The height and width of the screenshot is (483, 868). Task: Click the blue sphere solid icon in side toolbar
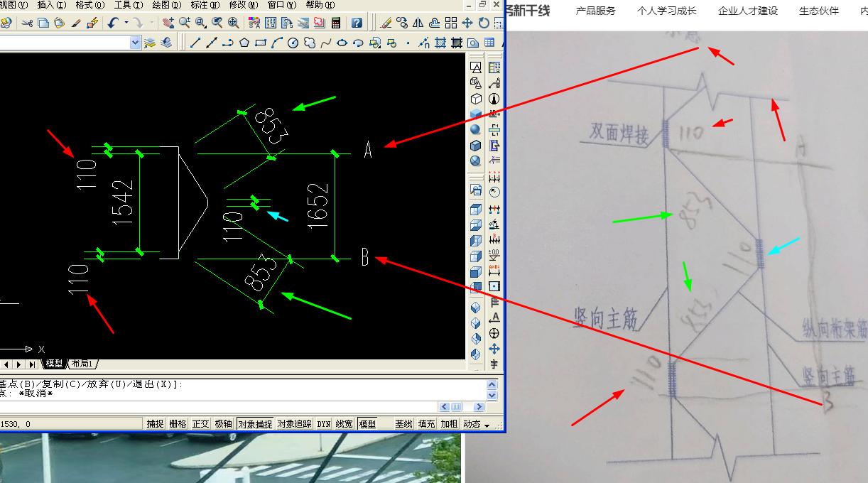pyautogui.click(x=475, y=130)
